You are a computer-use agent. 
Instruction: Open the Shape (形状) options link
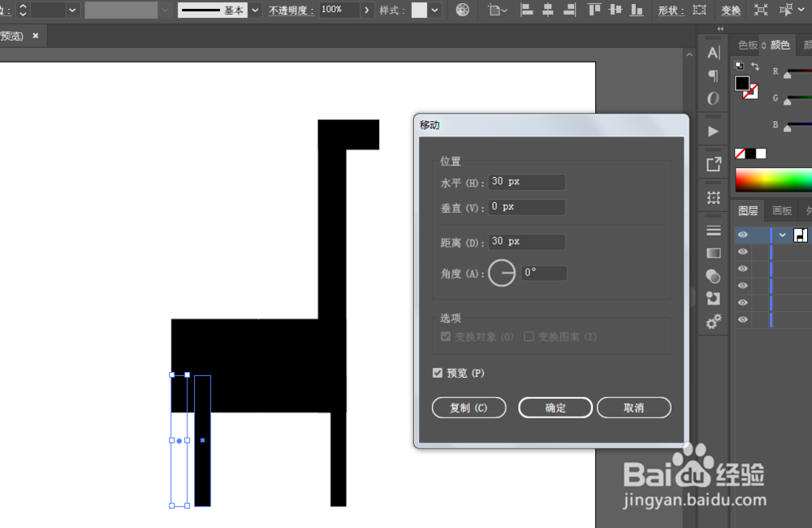coord(672,11)
